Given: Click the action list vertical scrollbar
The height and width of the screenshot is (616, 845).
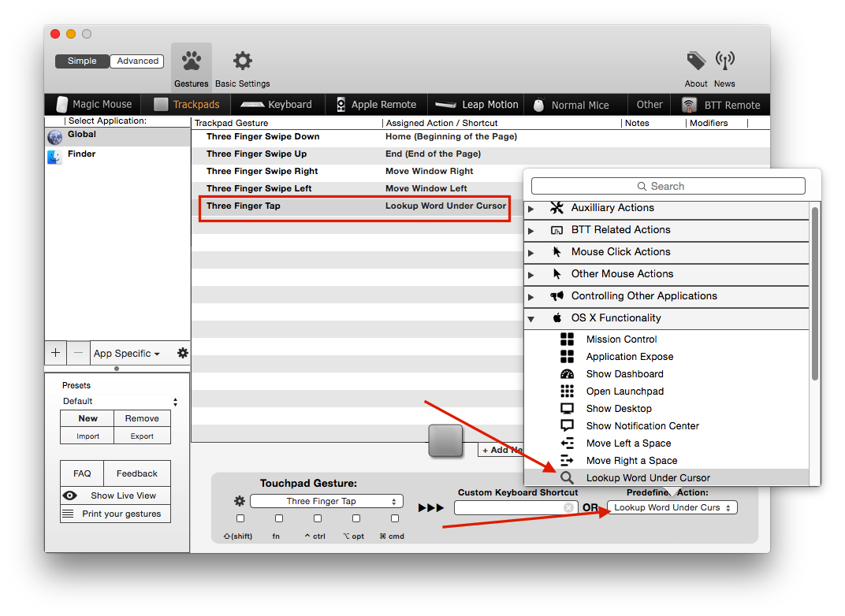Looking at the screenshot, I should (815, 294).
